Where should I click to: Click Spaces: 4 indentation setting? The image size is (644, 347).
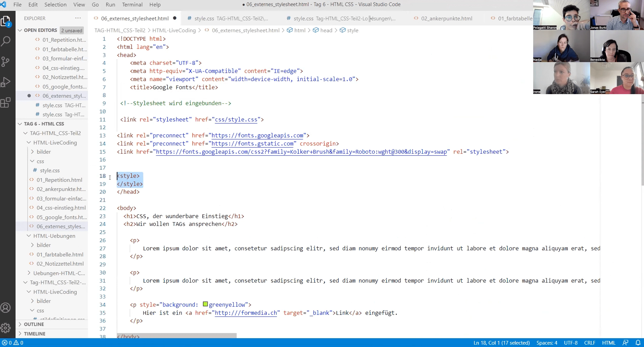point(547,343)
